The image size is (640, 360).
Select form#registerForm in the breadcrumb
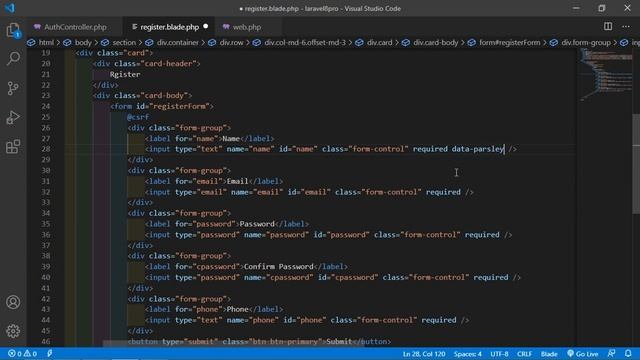point(509,42)
